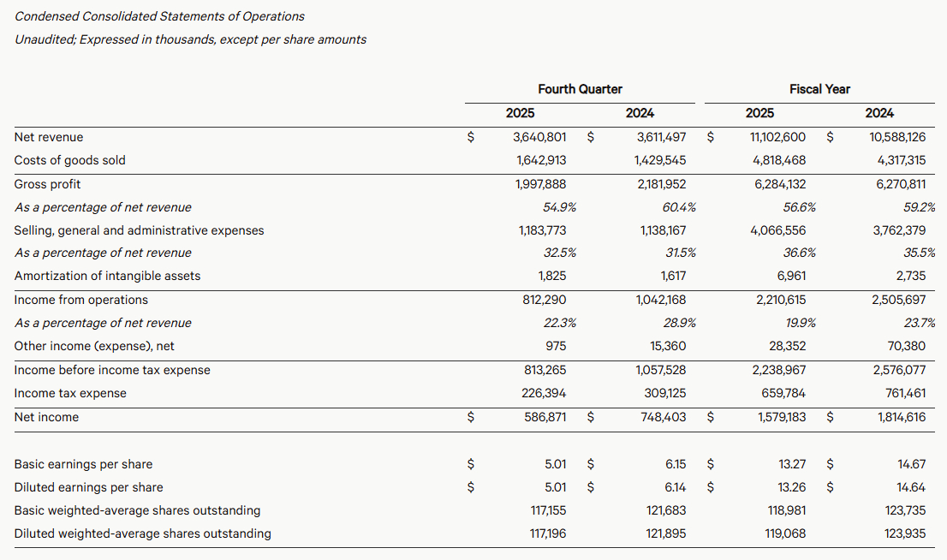The width and height of the screenshot is (947, 560).
Task: Click the gross profit value 2,181,952
Action: (x=660, y=184)
